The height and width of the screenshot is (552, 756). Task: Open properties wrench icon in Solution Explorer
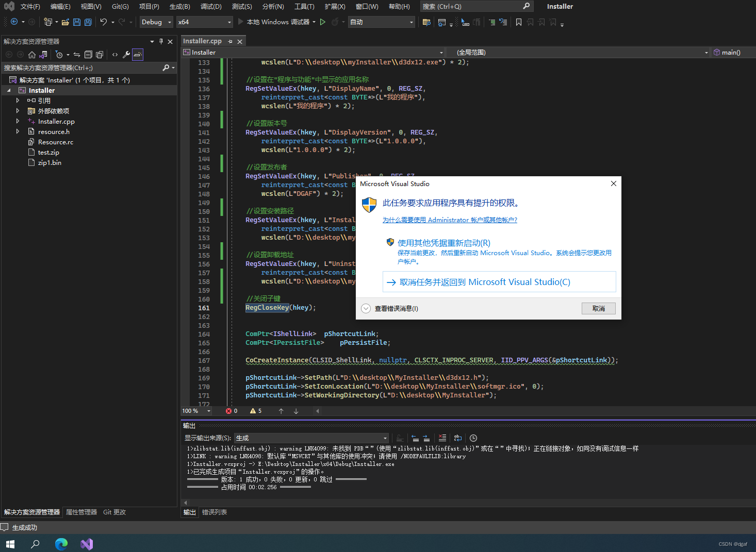126,55
